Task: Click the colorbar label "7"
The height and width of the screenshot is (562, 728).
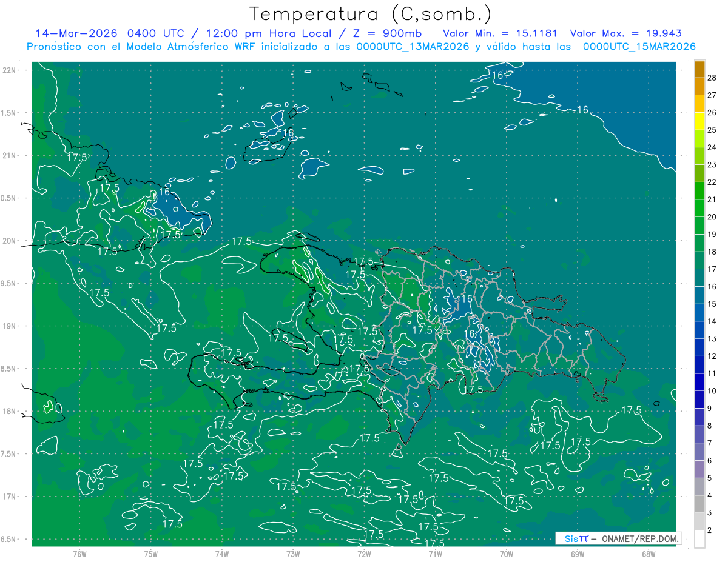Action: 710,444
